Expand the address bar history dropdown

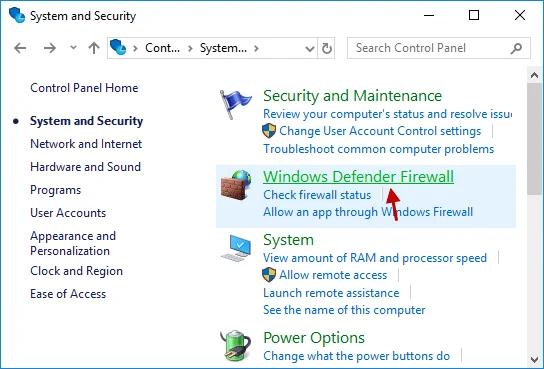309,49
